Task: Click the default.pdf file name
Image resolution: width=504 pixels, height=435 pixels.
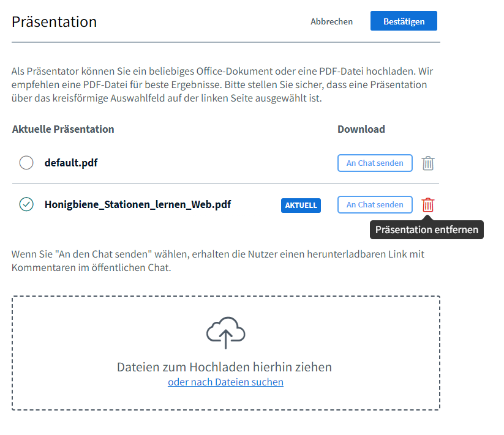Action: click(x=71, y=163)
